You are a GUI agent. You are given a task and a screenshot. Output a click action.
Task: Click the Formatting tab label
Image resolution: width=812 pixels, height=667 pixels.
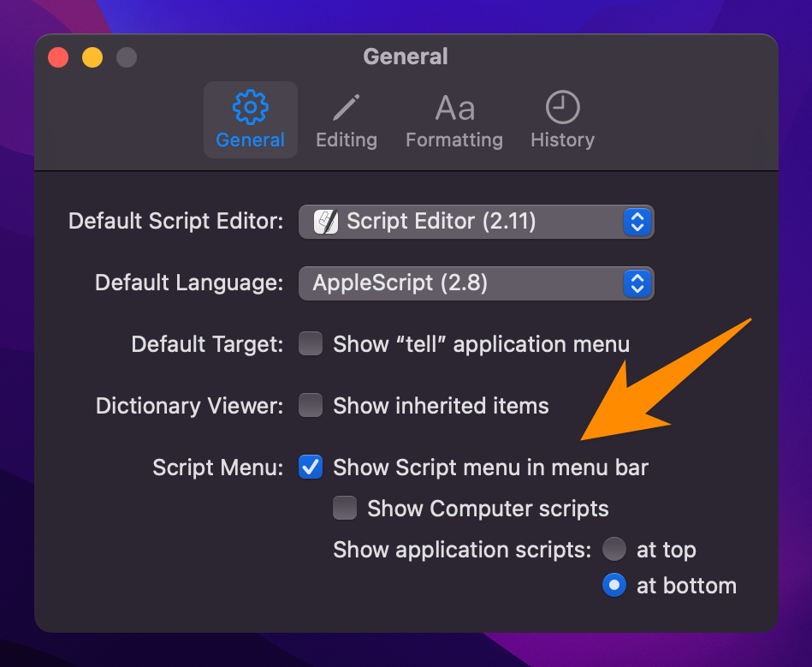tap(454, 140)
